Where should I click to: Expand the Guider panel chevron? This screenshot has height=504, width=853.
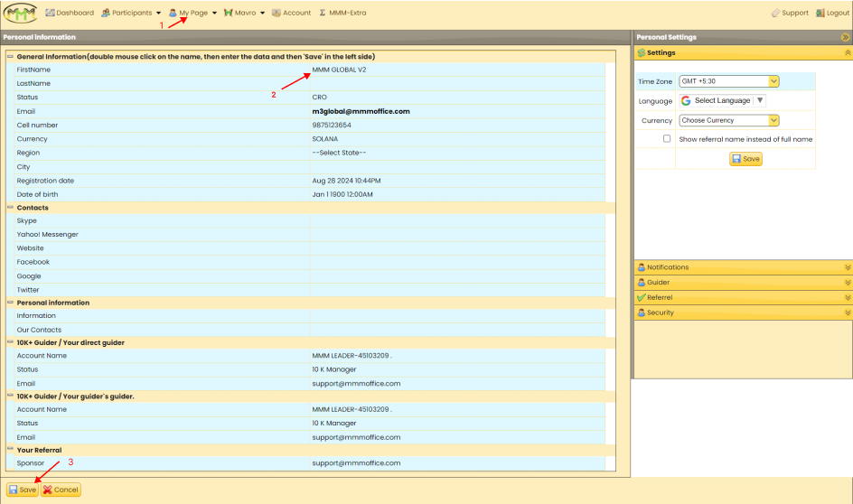pyautogui.click(x=847, y=283)
